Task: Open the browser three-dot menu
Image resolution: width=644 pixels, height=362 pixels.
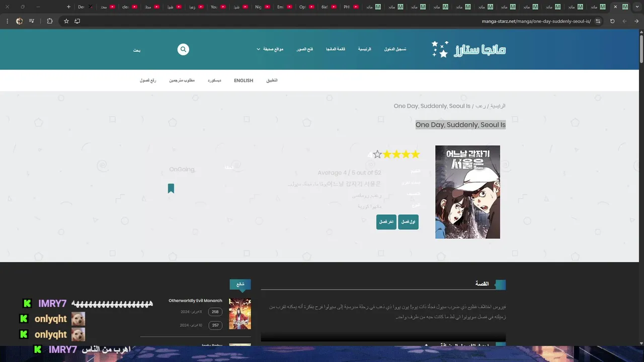Action: pos(7,21)
